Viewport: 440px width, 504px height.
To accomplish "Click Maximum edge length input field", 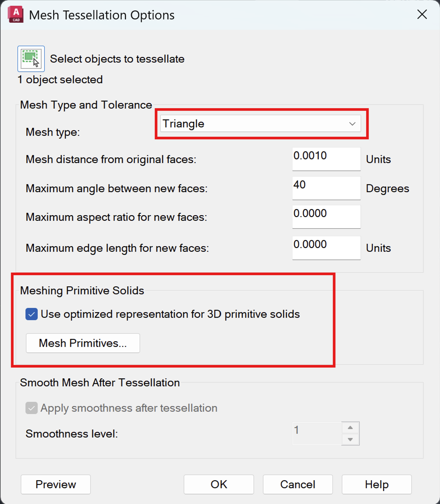I will (x=326, y=248).
